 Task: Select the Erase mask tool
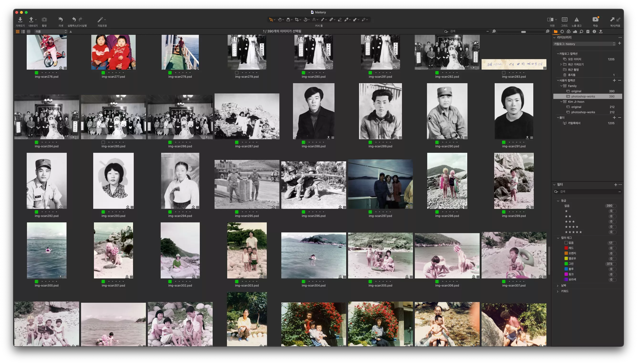pos(340,20)
